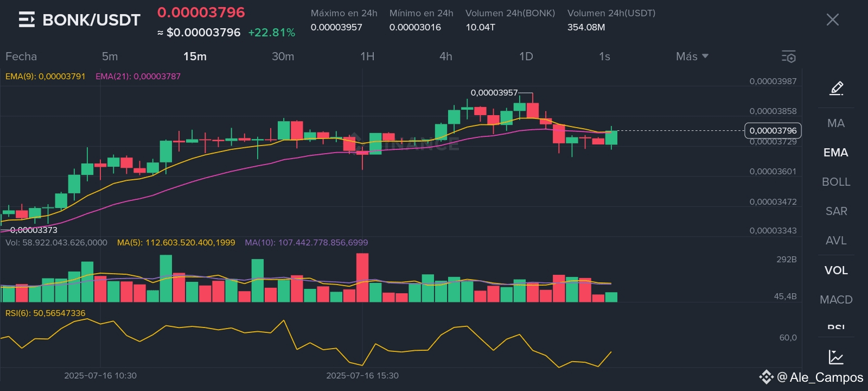868x391 pixels.
Task: Switch to the 5m timeframe
Action: 110,56
